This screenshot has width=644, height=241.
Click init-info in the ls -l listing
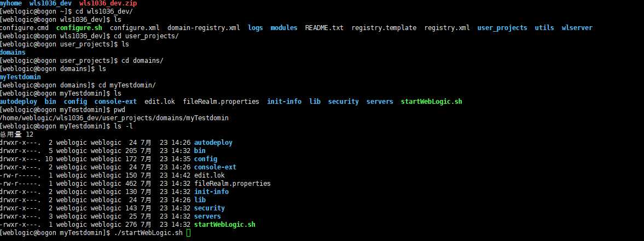[211, 192]
